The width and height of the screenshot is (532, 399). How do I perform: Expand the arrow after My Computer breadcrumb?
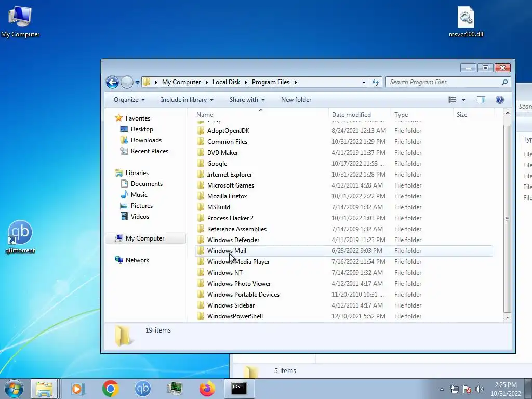(x=206, y=82)
